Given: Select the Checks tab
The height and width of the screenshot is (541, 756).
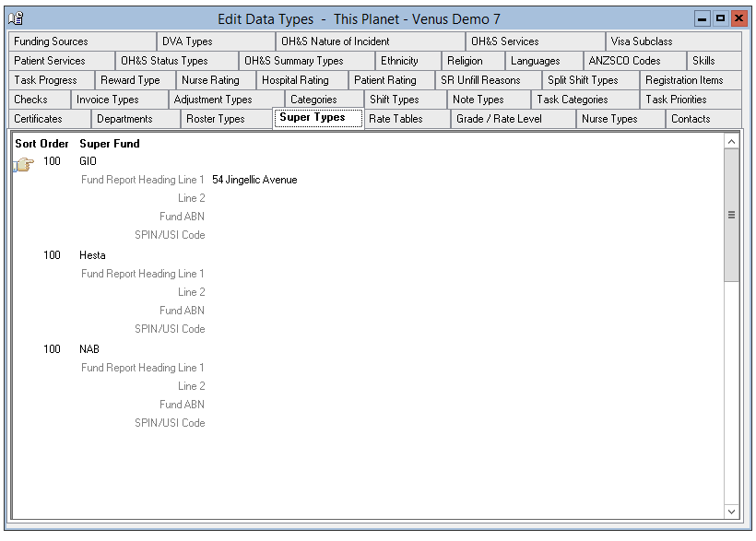Looking at the screenshot, I should (40, 100).
